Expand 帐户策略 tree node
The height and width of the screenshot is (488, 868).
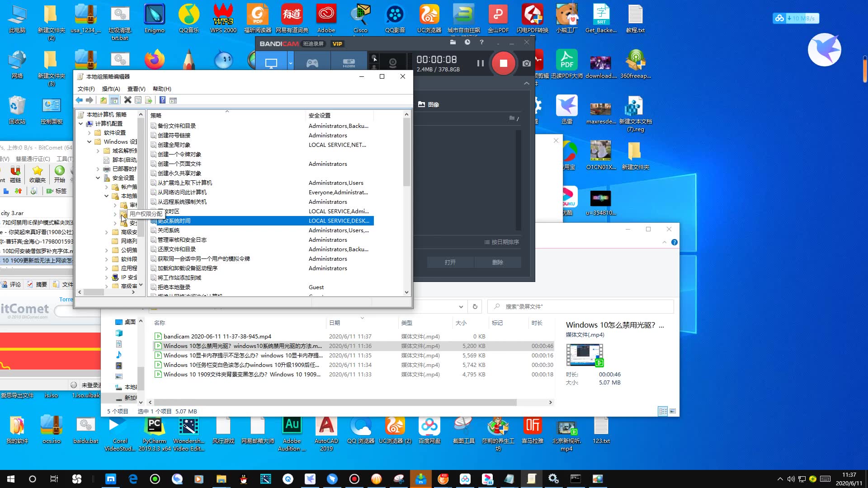106,187
